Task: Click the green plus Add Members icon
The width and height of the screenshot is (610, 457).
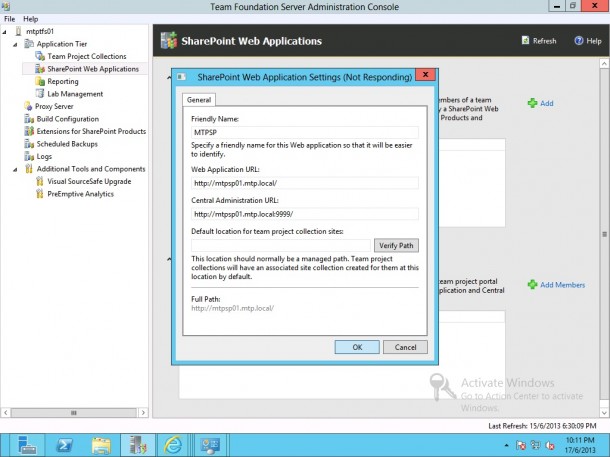Action: pos(532,285)
